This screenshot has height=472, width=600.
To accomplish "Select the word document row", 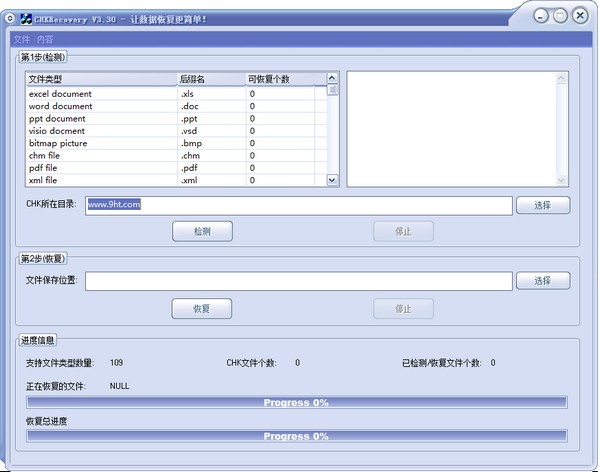I will click(x=176, y=106).
